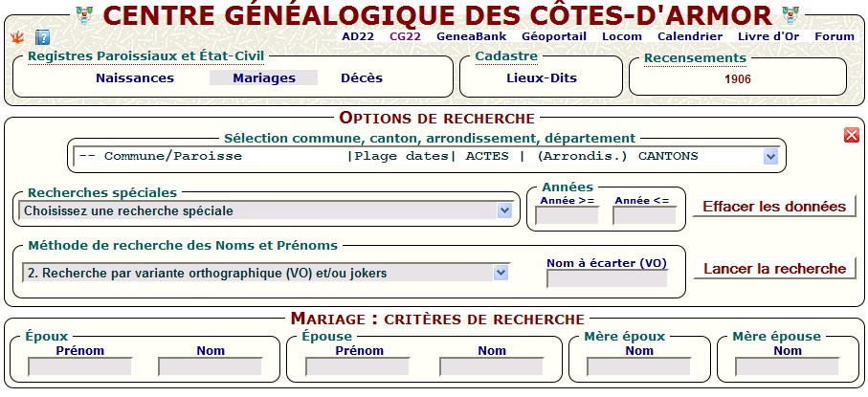868x397 pixels.
Task: Open the Commune/Paroisse selection dropdown
Action: point(770,156)
